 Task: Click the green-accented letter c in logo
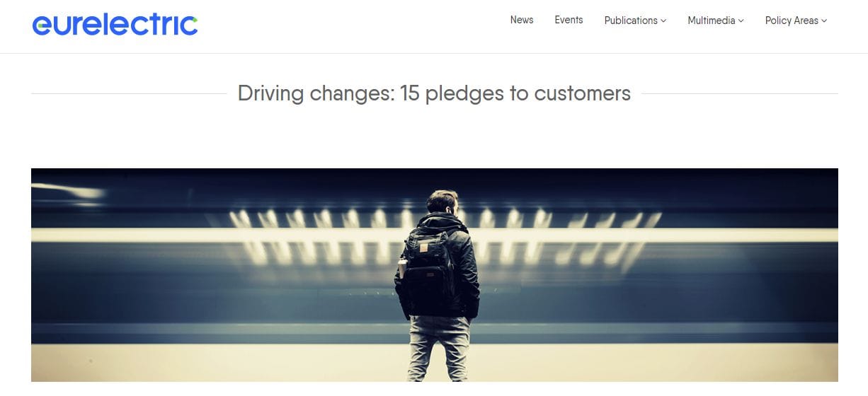(188, 25)
